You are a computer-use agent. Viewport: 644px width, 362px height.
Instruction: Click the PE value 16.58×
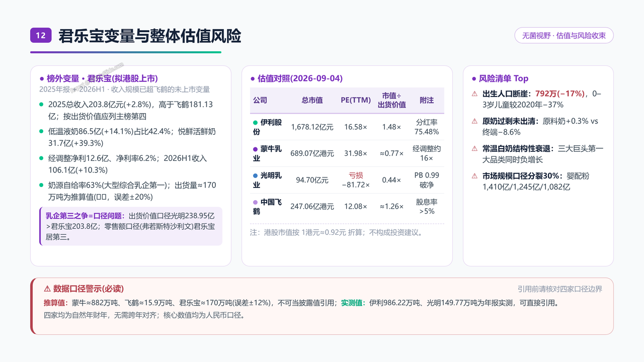(x=356, y=127)
